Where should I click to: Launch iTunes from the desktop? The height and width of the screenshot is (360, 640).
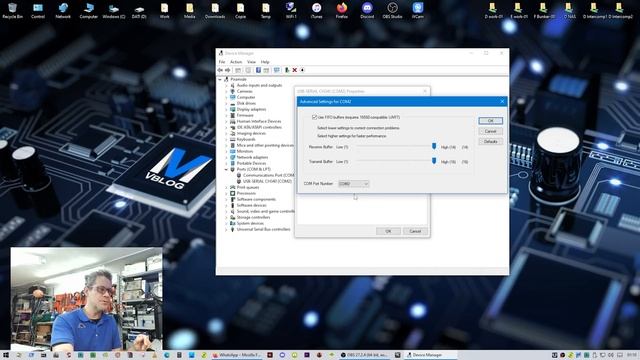316,11
